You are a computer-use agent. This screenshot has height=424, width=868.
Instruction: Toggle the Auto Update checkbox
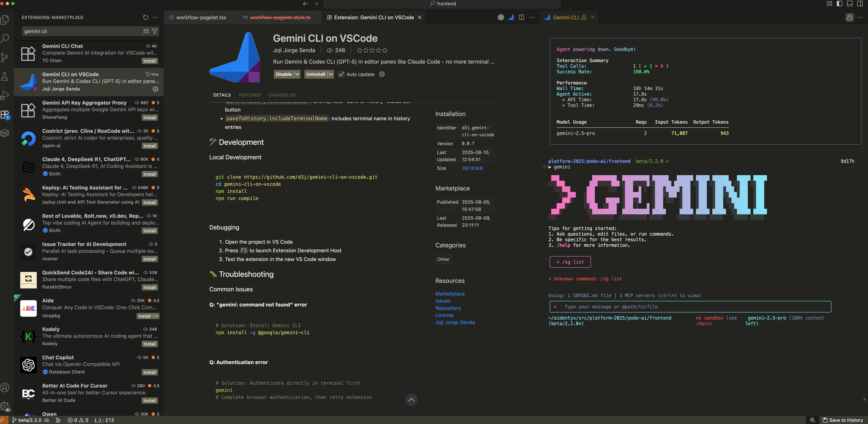(x=341, y=74)
